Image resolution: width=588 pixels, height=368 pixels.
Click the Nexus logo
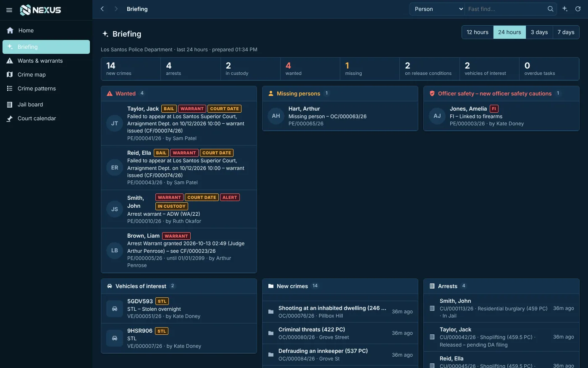click(41, 10)
